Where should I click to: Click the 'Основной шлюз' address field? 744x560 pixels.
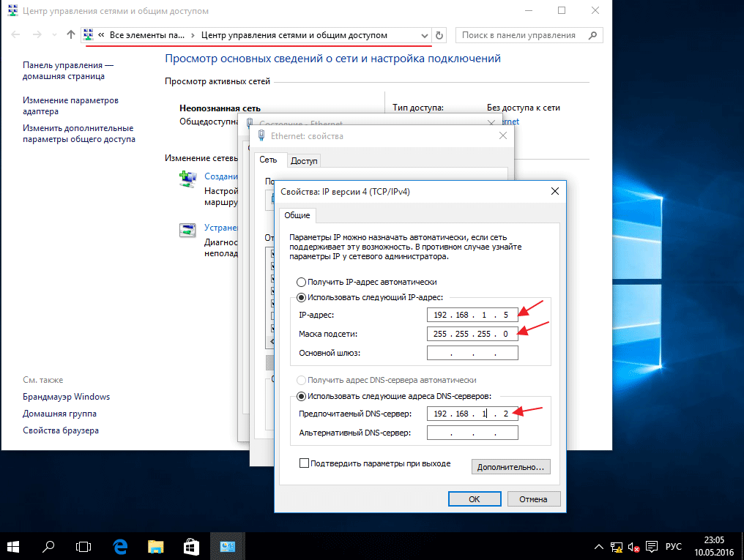tap(472, 354)
